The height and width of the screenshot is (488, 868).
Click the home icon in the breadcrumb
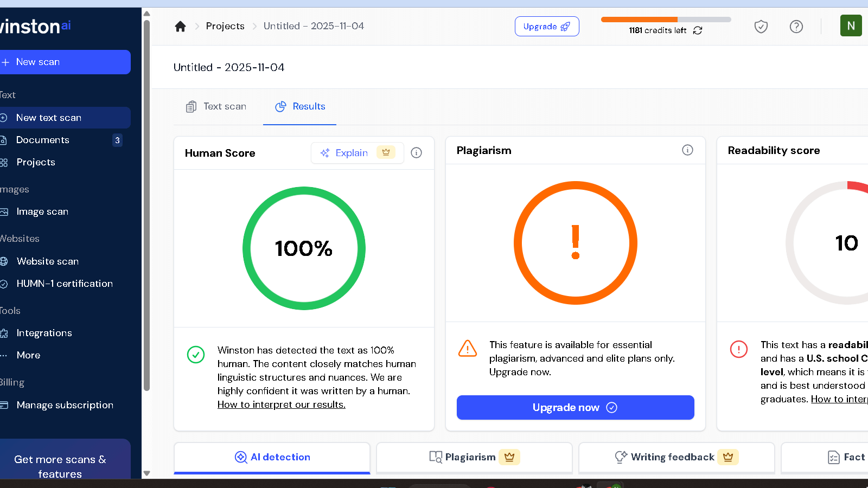(180, 26)
